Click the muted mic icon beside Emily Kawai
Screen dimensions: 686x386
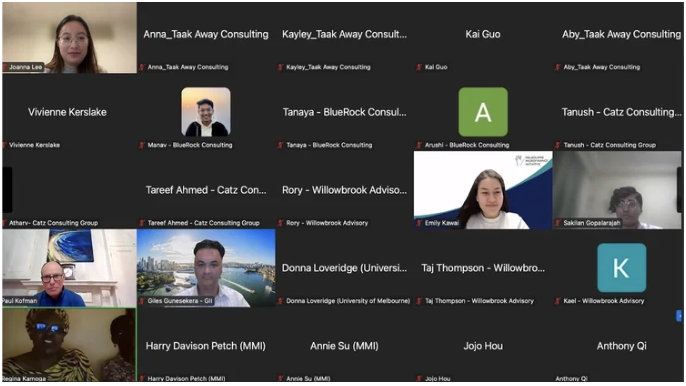pyautogui.click(x=419, y=223)
